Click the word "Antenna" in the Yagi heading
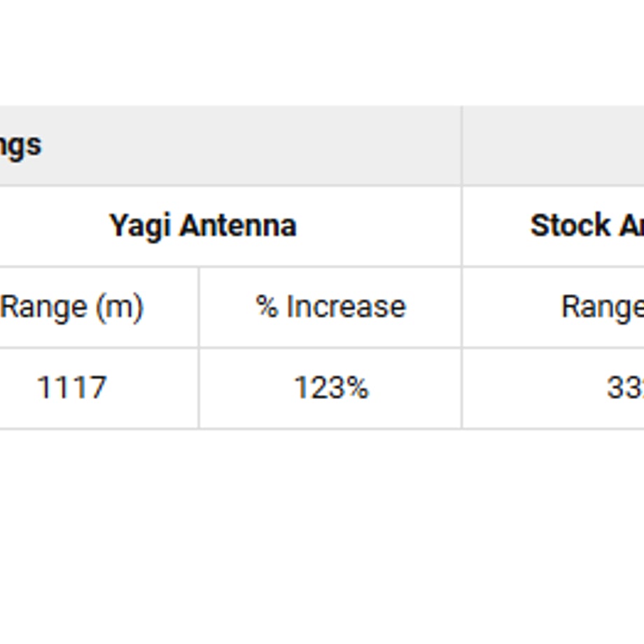The image size is (644, 644). tap(238, 226)
